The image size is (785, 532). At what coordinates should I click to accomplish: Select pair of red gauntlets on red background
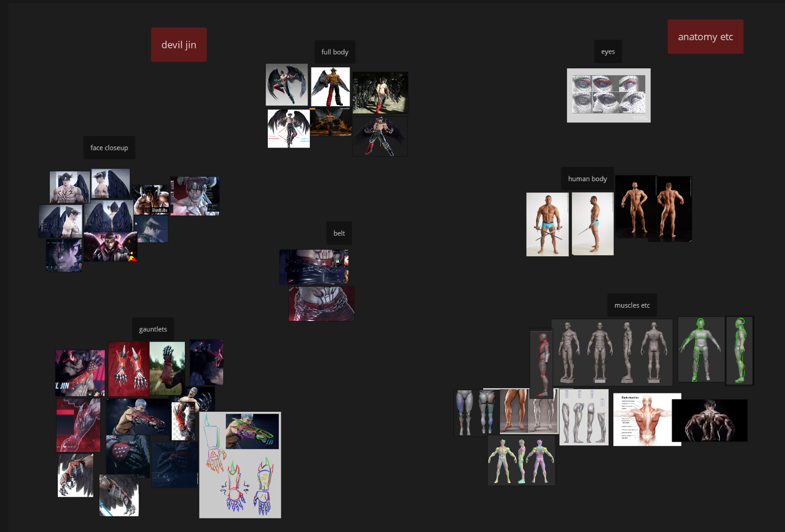coord(129,369)
